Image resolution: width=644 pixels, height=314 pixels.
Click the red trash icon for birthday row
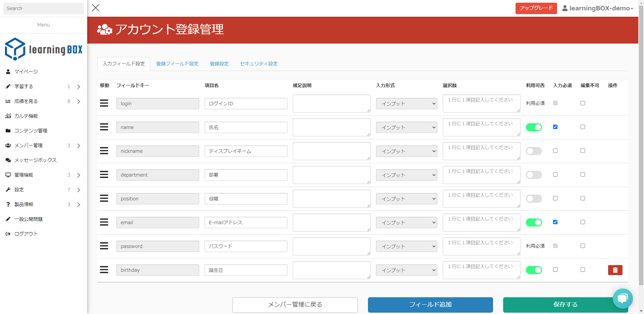point(615,270)
